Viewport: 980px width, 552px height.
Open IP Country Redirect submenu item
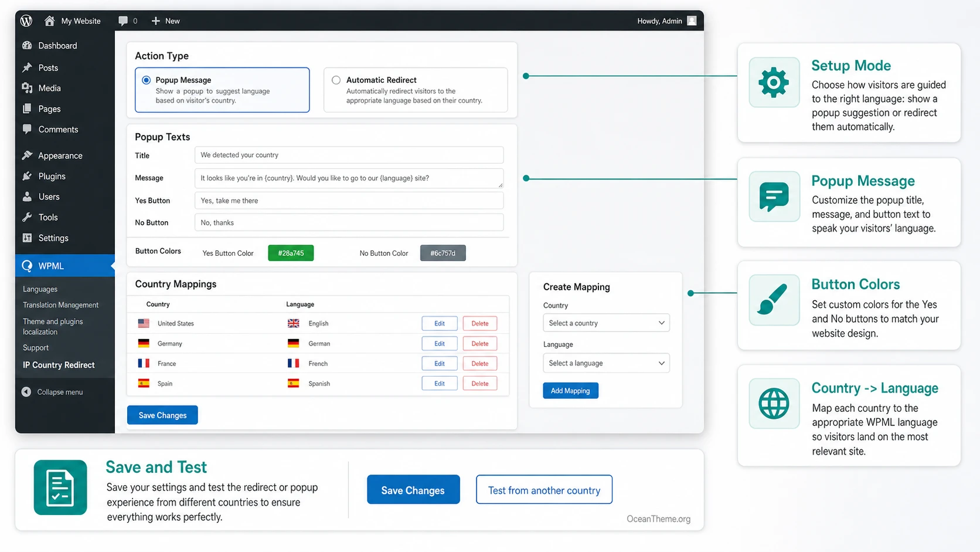pos(59,365)
